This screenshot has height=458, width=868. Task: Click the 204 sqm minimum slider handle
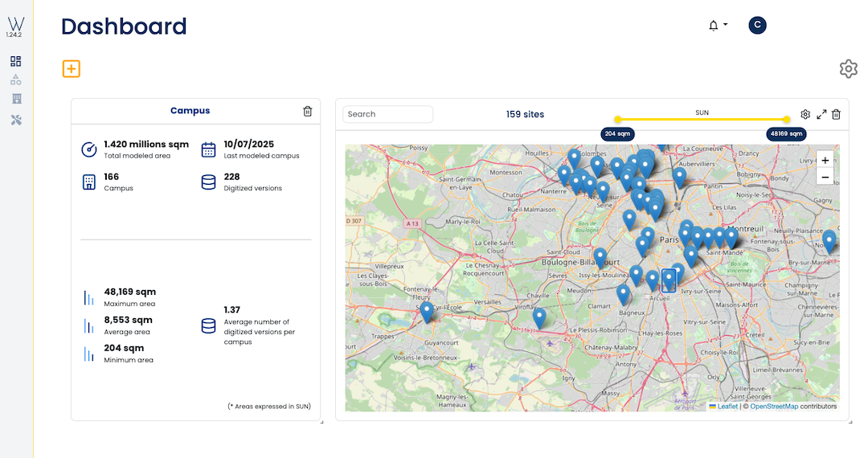point(617,120)
